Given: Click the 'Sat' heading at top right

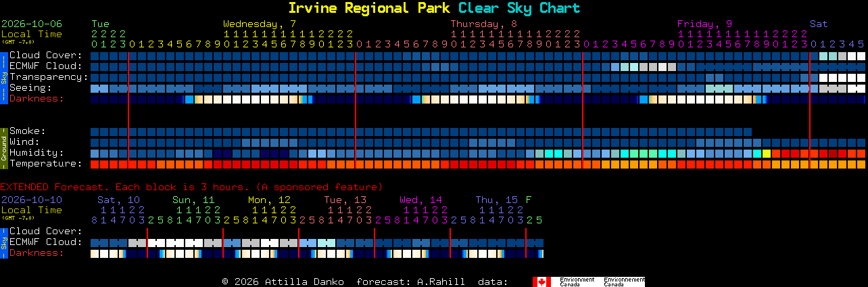Looking at the screenshot, I should [819, 24].
